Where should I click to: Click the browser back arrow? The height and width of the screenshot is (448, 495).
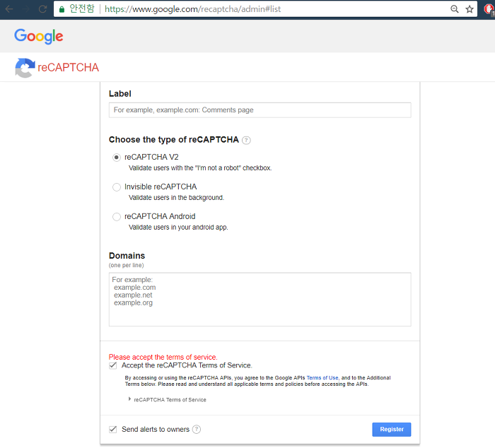[x=9, y=9]
